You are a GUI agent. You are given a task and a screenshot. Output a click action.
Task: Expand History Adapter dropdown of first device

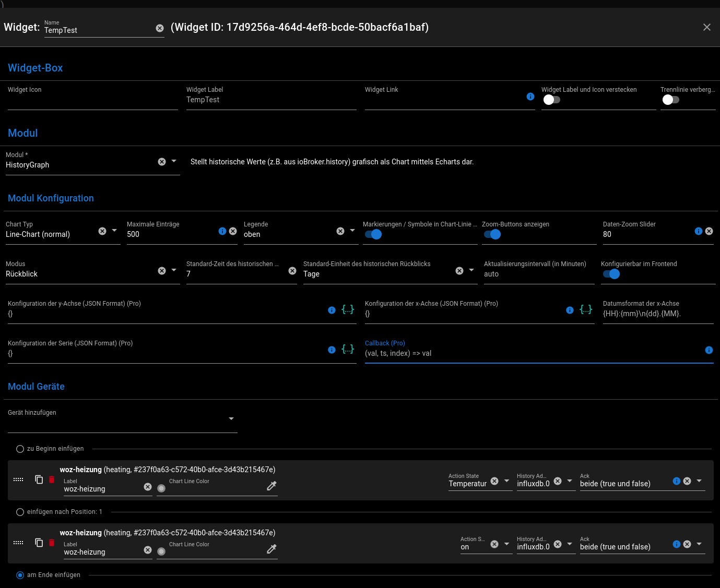click(x=570, y=481)
